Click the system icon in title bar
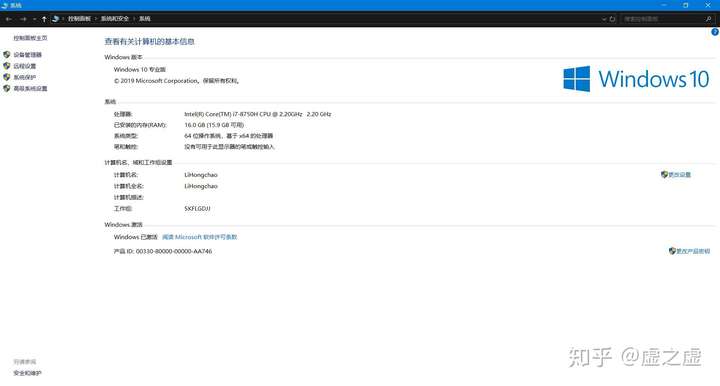720x386 pixels. (5, 5)
